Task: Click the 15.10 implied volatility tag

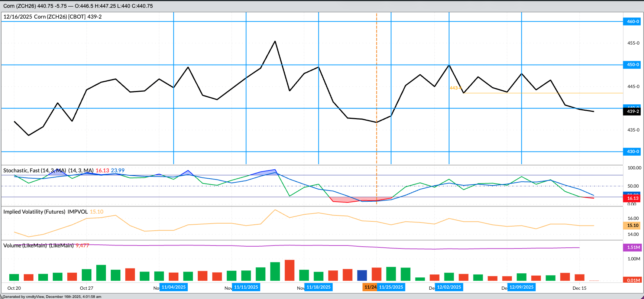Action: [x=633, y=225]
